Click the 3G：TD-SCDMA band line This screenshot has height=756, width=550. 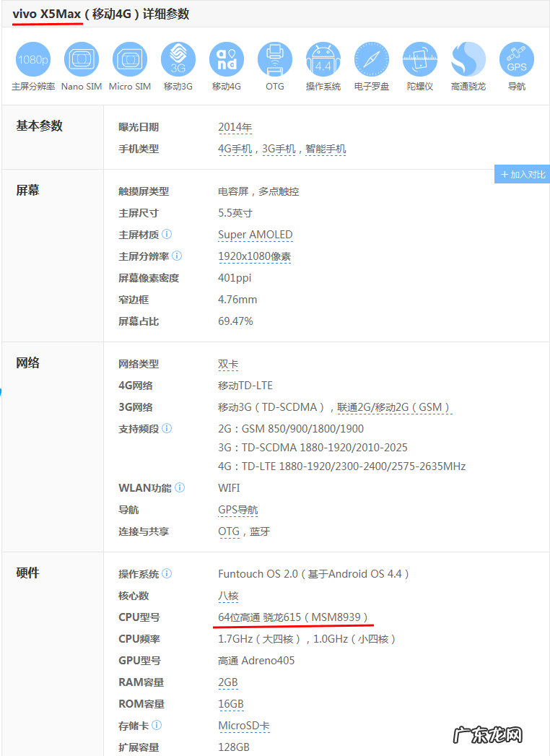313,448
